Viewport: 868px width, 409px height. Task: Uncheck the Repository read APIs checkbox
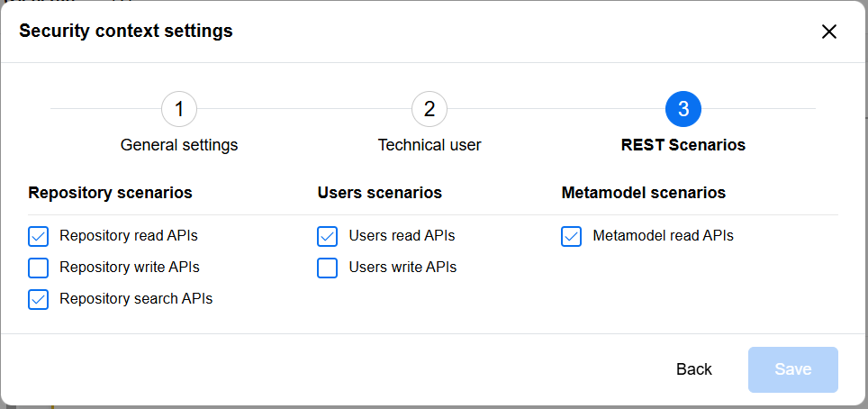click(38, 236)
